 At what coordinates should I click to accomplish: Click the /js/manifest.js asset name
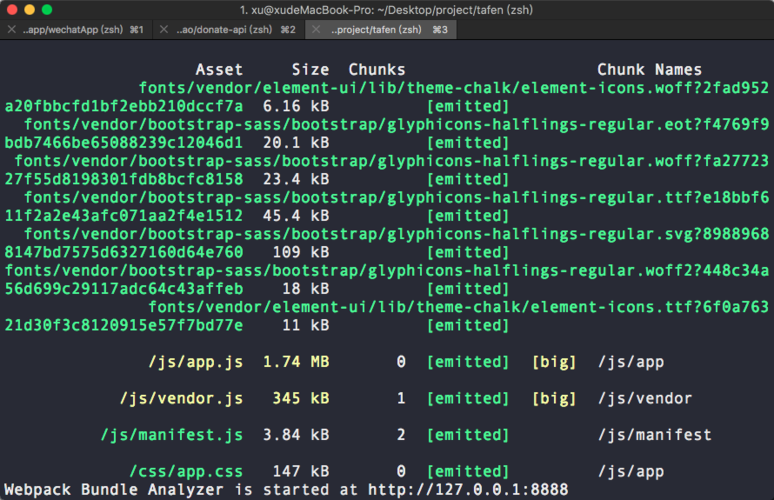(x=172, y=435)
